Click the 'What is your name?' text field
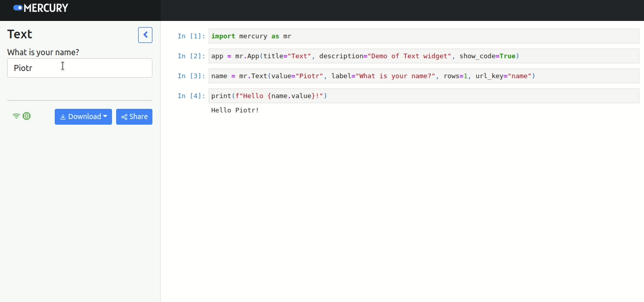644x302 pixels. tap(80, 68)
